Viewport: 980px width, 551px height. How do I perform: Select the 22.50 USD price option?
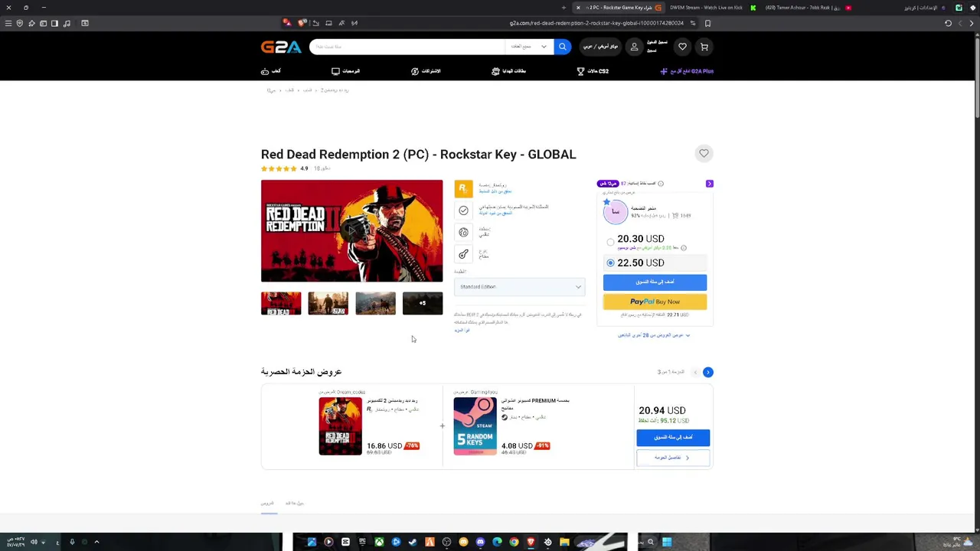(610, 262)
